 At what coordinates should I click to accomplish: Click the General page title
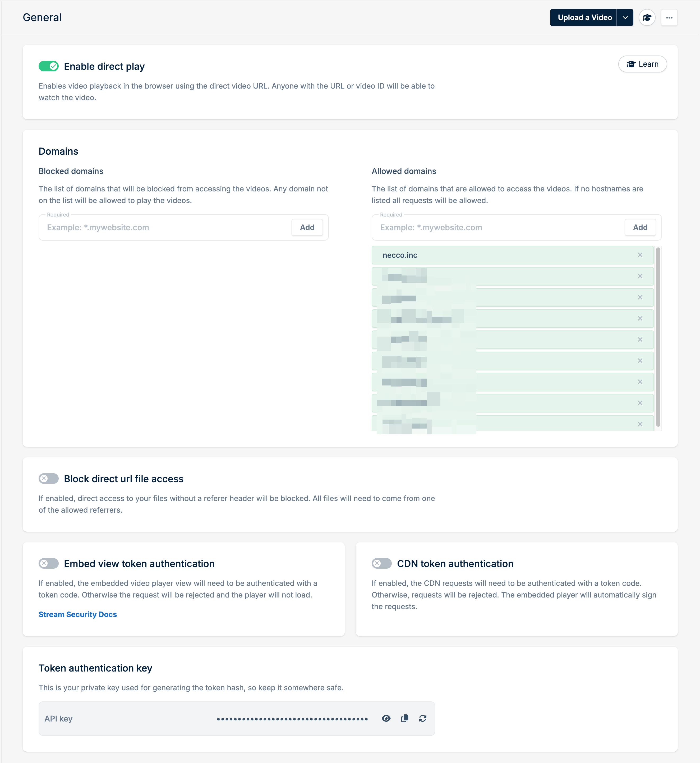(42, 17)
